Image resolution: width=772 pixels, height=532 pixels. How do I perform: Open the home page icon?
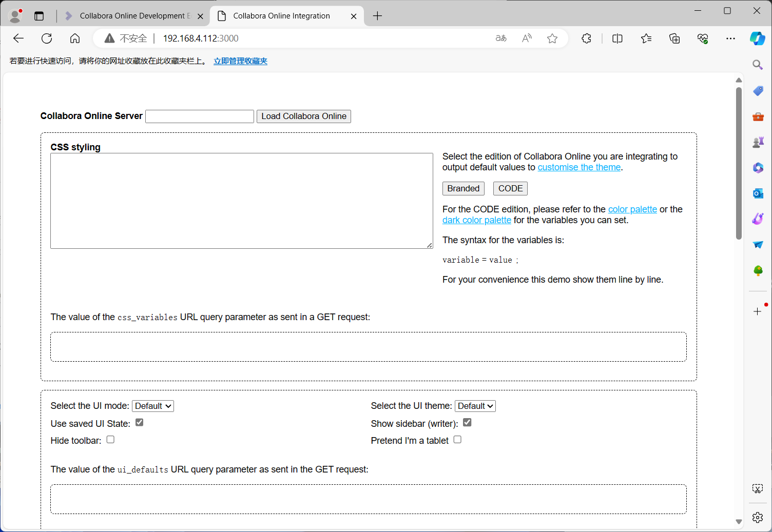[75, 38]
